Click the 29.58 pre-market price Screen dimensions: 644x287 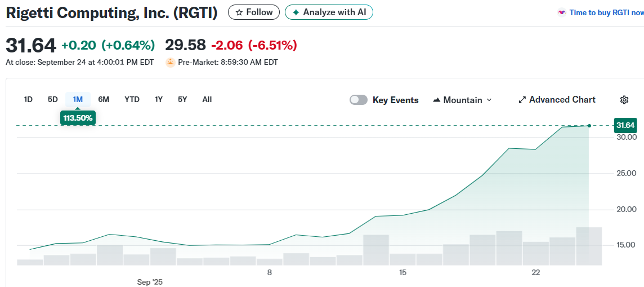185,45
